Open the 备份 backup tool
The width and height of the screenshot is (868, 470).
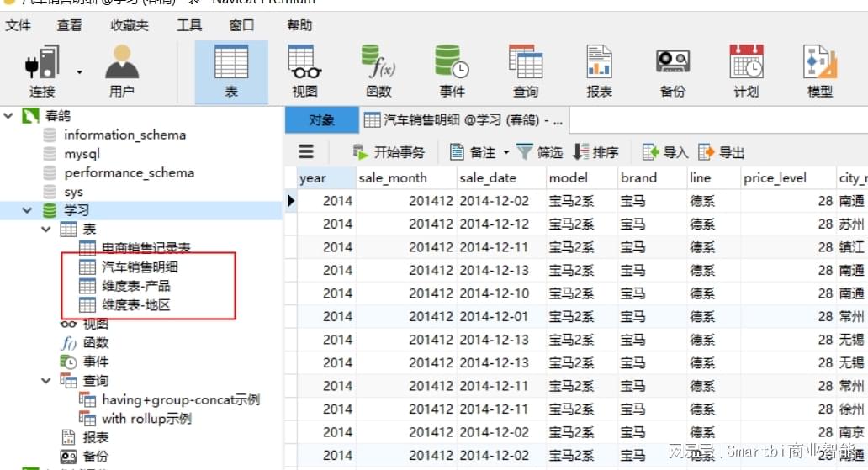(x=673, y=71)
